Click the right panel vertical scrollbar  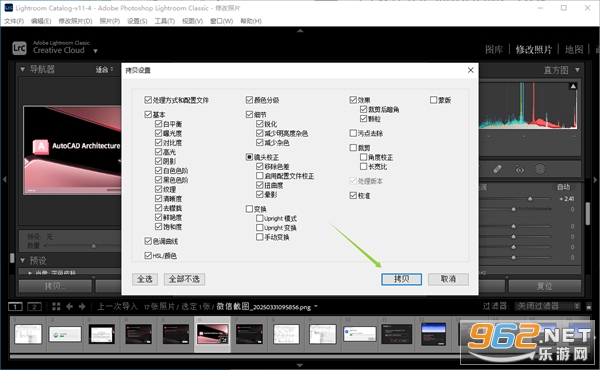coord(588,214)
